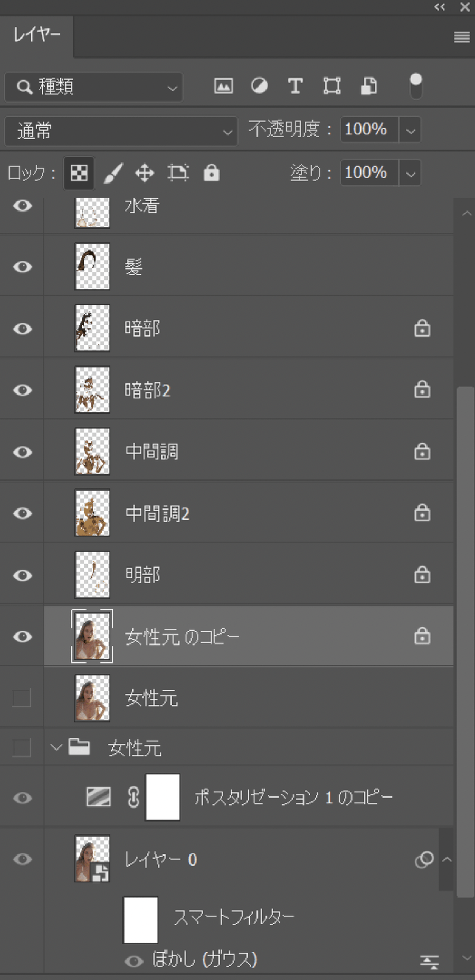
Task: Click the lock image pixels brush icon
Action: [x=113, y=172]
